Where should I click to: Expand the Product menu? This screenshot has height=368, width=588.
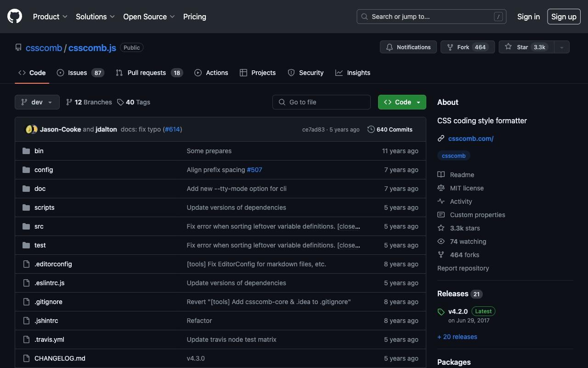point(50,17)
